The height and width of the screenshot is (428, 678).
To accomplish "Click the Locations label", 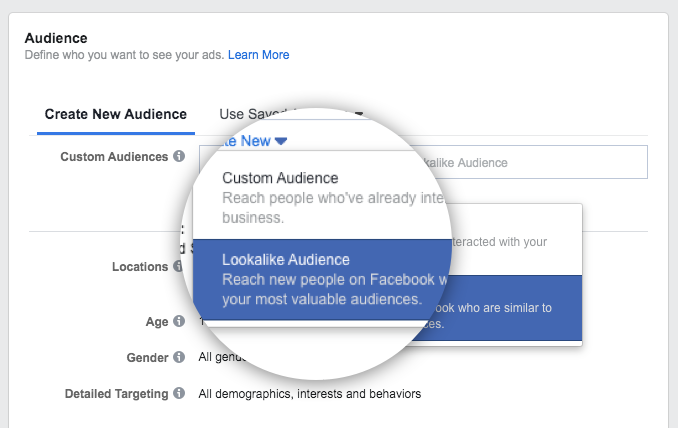I will click(140, 267).
